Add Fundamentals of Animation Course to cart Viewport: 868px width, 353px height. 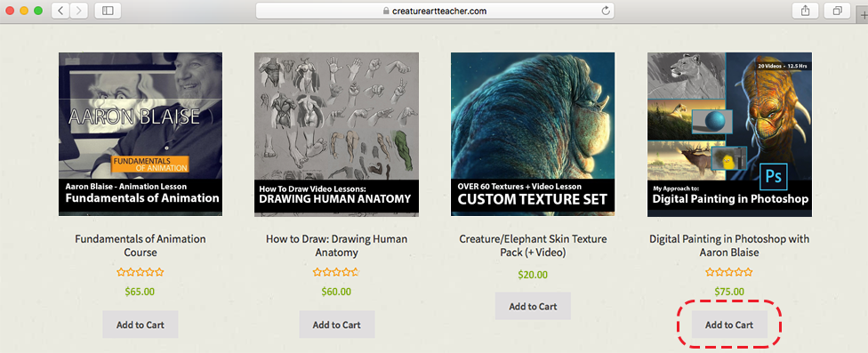pyautogui.click(x=140, y=325)
